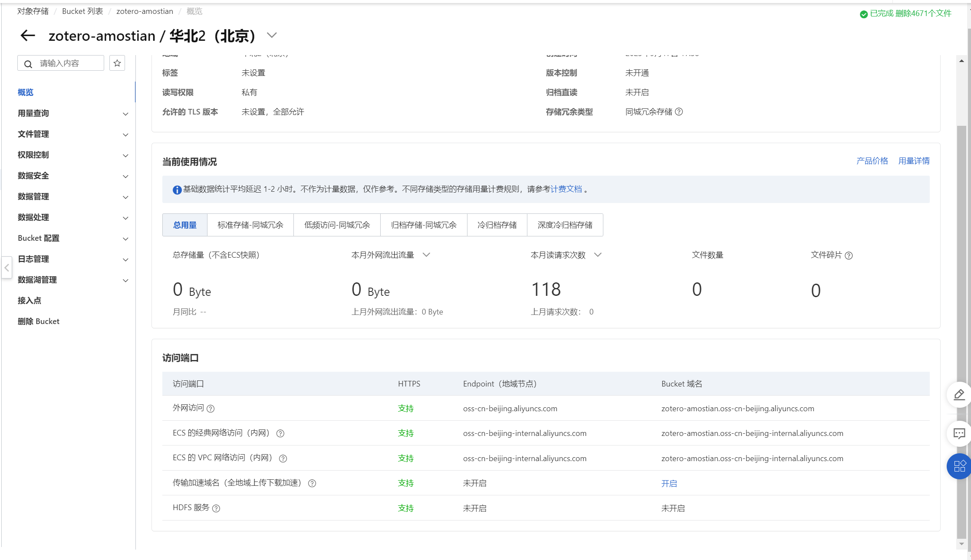Go to Bucket 列表 breadcrumb
This screenshot has width=971, height=560.
tap(82, 11)
